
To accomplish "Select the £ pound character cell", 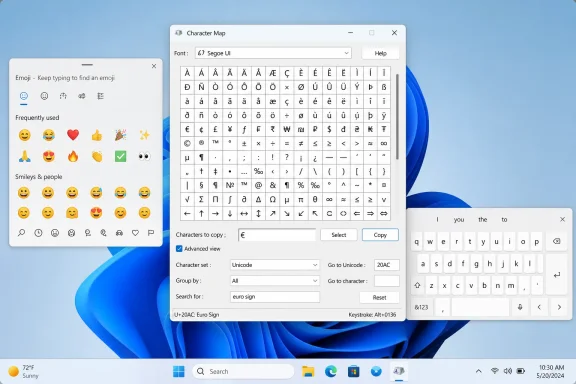I will [x=216, y=129].
